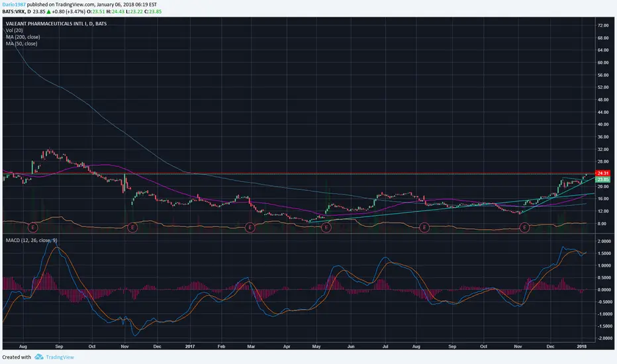Select the MA (200, close) indicator legend
Screen dimensions: 617x364
(23, 37)
